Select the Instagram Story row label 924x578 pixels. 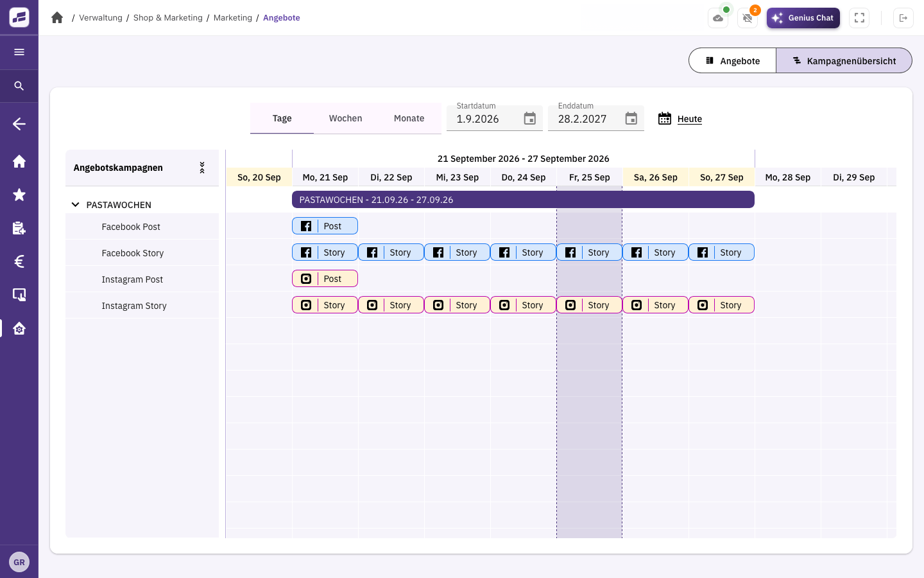[x=134, y=306]
